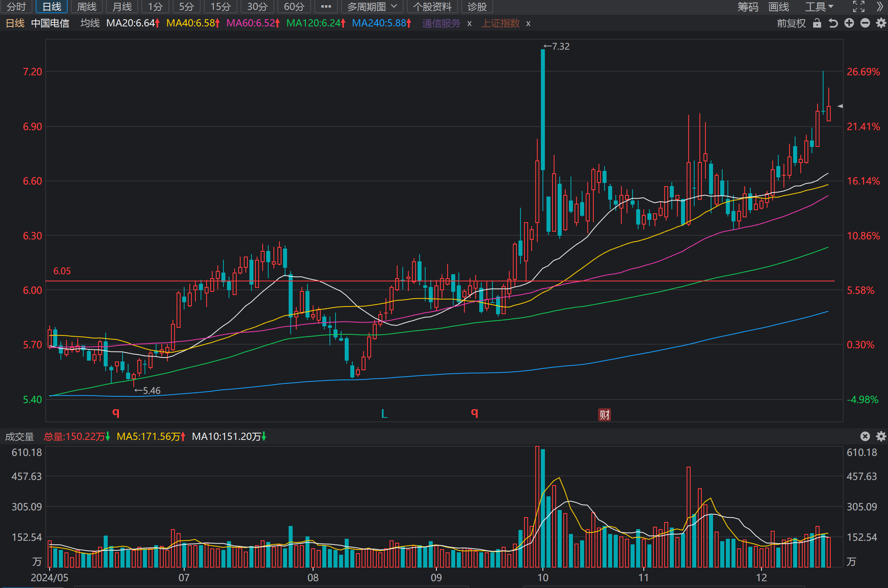Toggle the chart lock icon
This screenshot has width=888, height=588.
pos(817,23)
